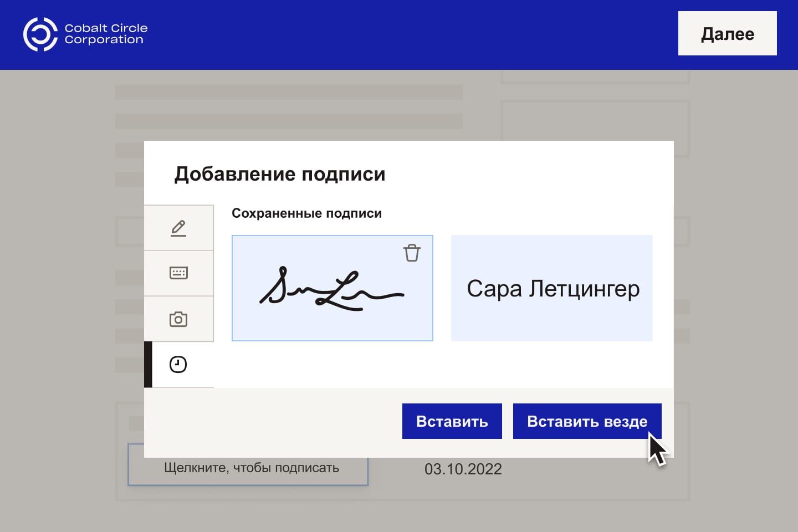Click the Сохраненные подписи heading
Screen dimensions: 798x532
tap(306, 213)
